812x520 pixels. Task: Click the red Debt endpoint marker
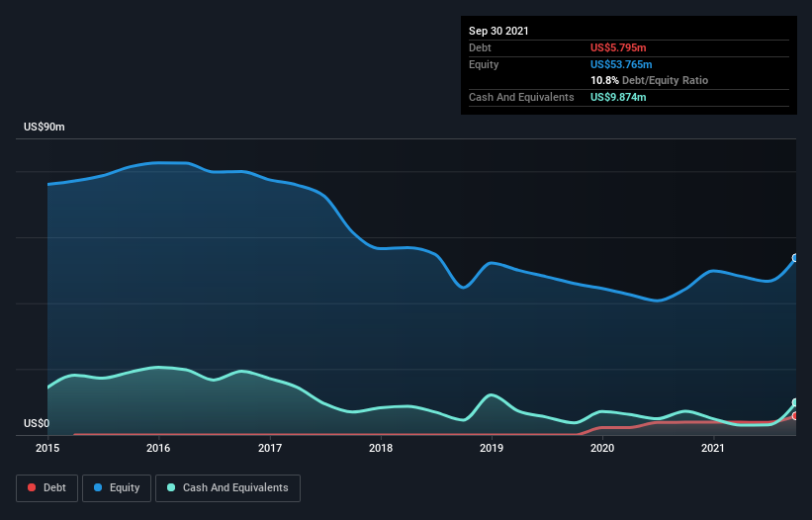click(x=795, y=416)
